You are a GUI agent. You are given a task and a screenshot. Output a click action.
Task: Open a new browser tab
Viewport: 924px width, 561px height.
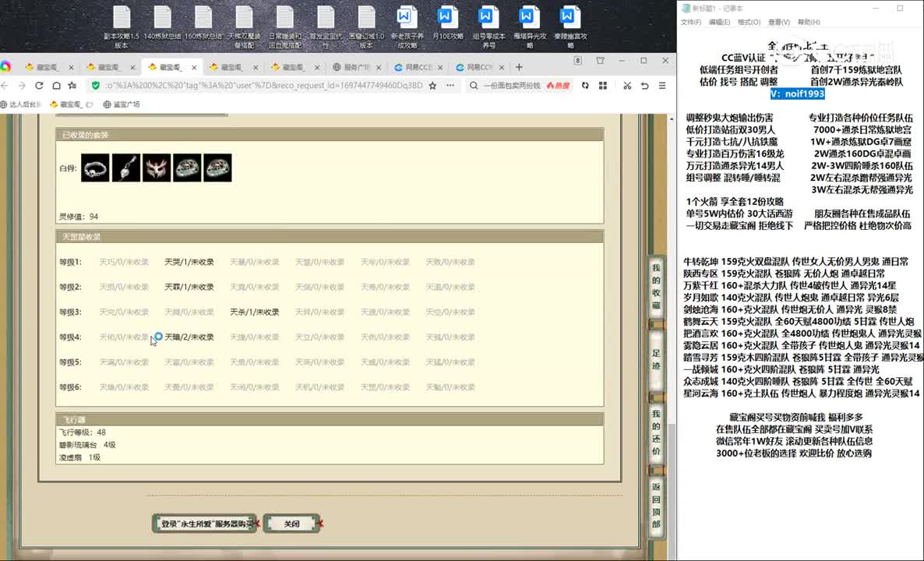[519, 67]
